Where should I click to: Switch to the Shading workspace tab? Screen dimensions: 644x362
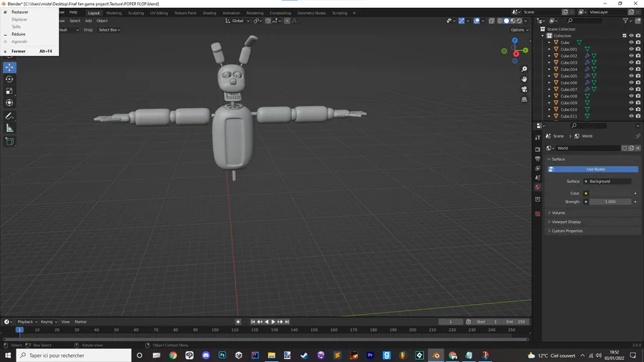tap(210, 13)
